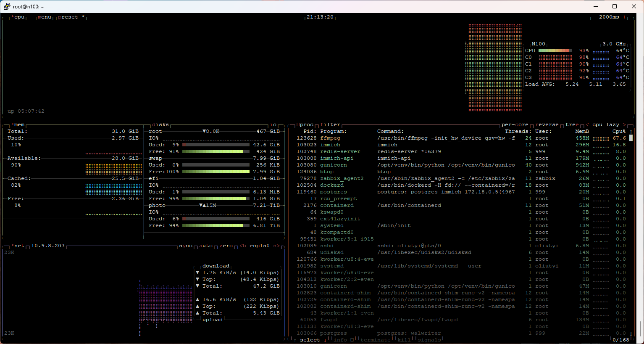This screenshot has width=644, height=344.
Task: Increase update interval with the plus sign
Action: coord(624,17)
